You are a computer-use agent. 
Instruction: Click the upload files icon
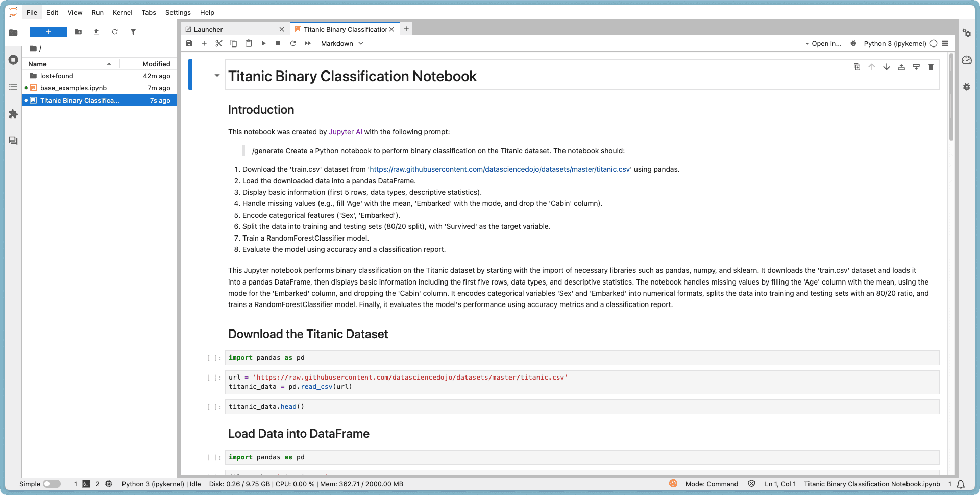[96, 32]
